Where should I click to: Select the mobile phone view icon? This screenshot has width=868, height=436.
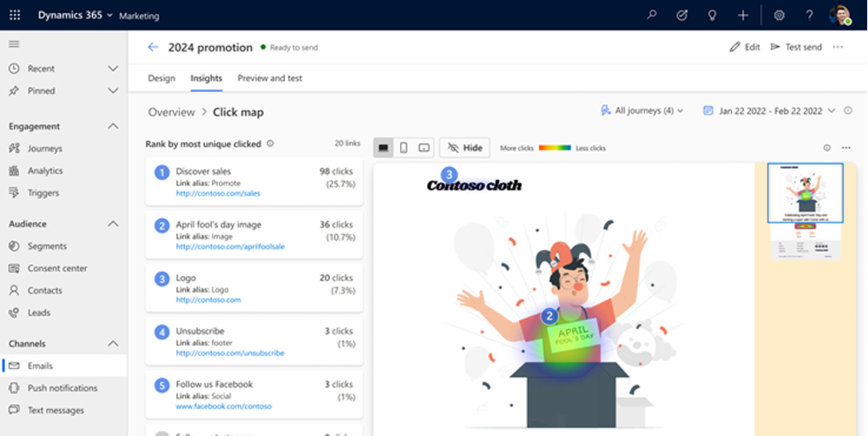click(404, 148)
